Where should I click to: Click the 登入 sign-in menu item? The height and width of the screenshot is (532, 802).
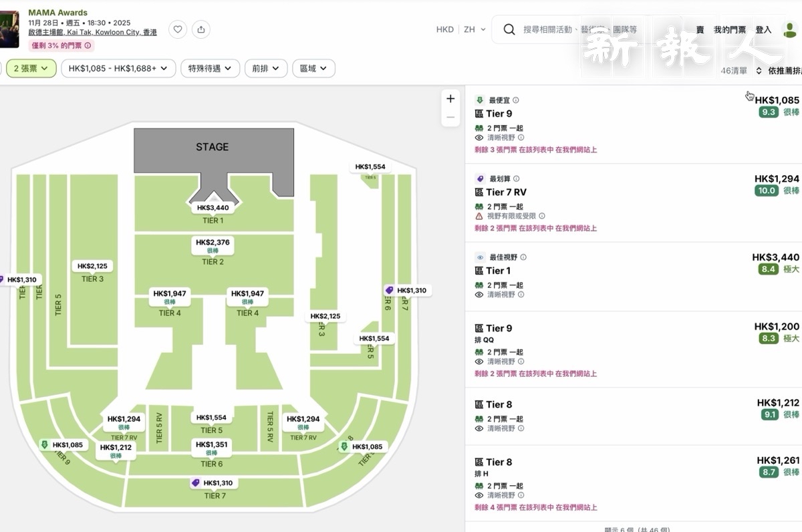(763, 29)
